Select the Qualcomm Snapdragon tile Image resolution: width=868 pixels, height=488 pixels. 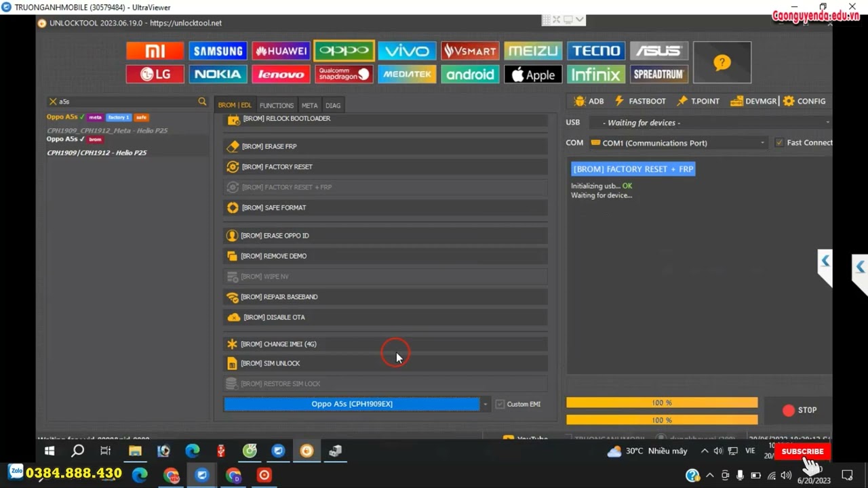[344, 74]
